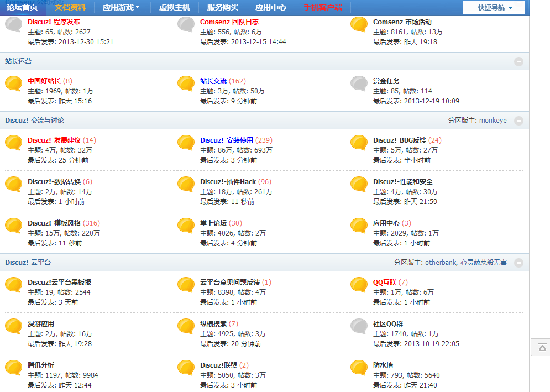Open last post '2013-12-19 10:09' in 赏金任务
Image resolution: width=550 pixels, height=392 pixels.
pyautogui.click(x=432, y=101)
